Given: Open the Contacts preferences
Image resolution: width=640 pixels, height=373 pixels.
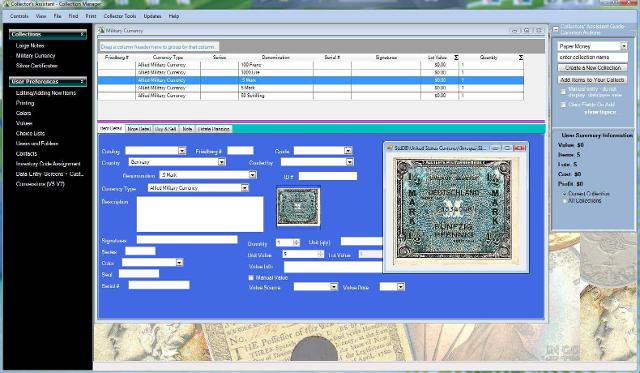Looking at the screenshot, I should [27, 154].
